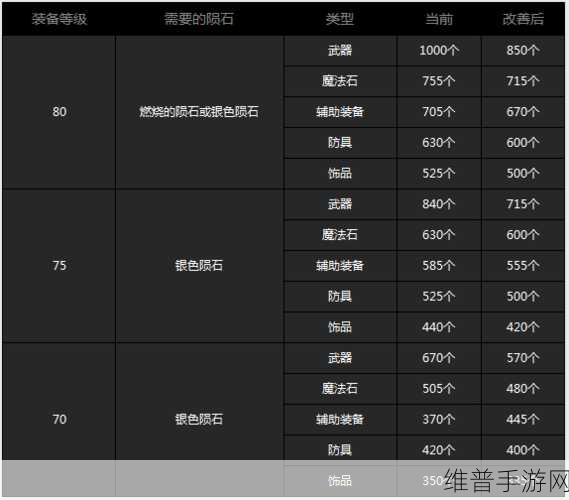Select 辅助装备 type in level 75 group
The width and height of the screenshot is (569, 500).
340,265
